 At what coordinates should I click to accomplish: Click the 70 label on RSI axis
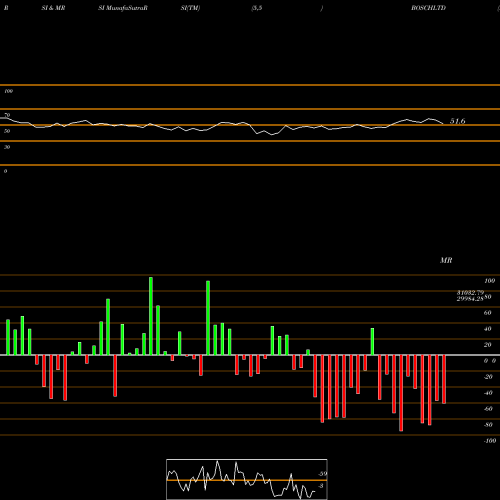click(7, 115)
